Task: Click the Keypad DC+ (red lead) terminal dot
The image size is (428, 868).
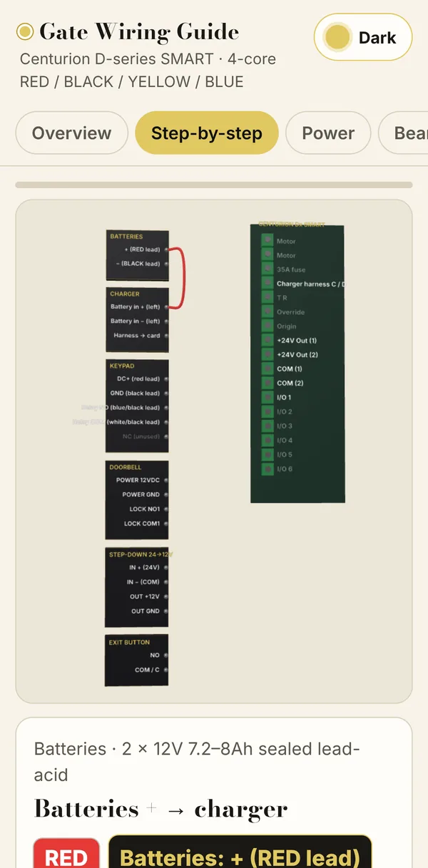Action: (x=166, y=379)
